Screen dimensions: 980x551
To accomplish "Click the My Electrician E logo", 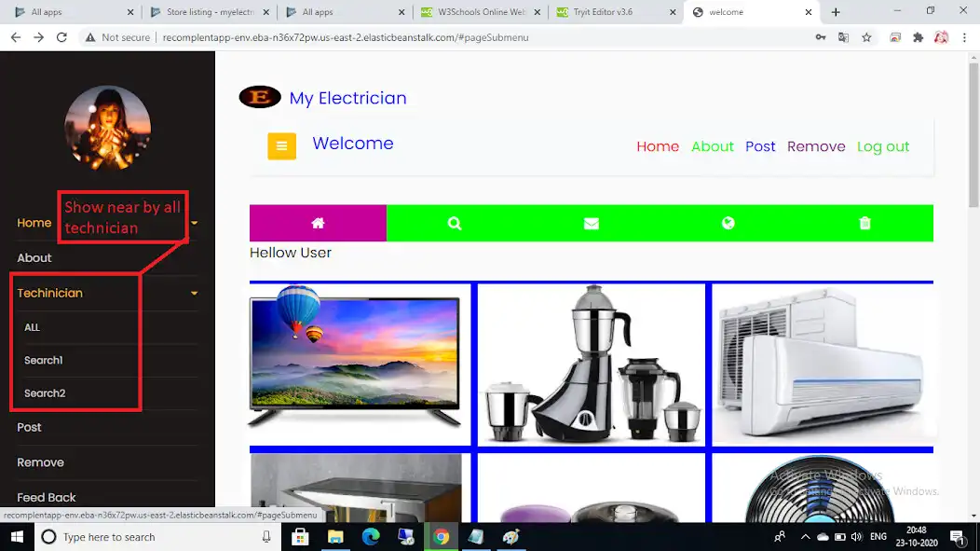I will click(x=260, y=97).
